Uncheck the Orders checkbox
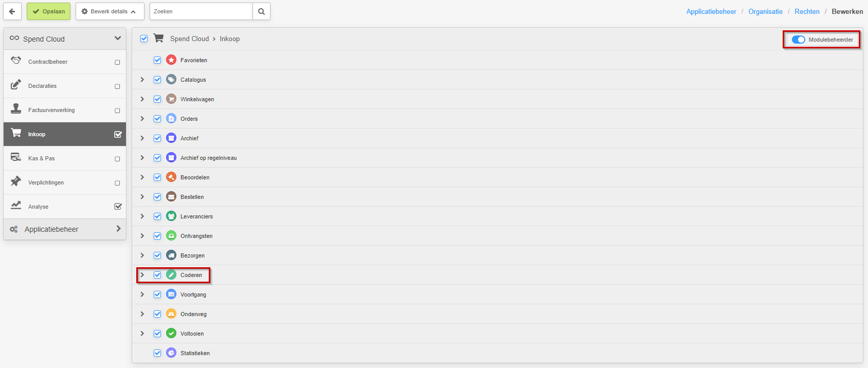Screen dimensions: 868x368 (x=157, y=119)
